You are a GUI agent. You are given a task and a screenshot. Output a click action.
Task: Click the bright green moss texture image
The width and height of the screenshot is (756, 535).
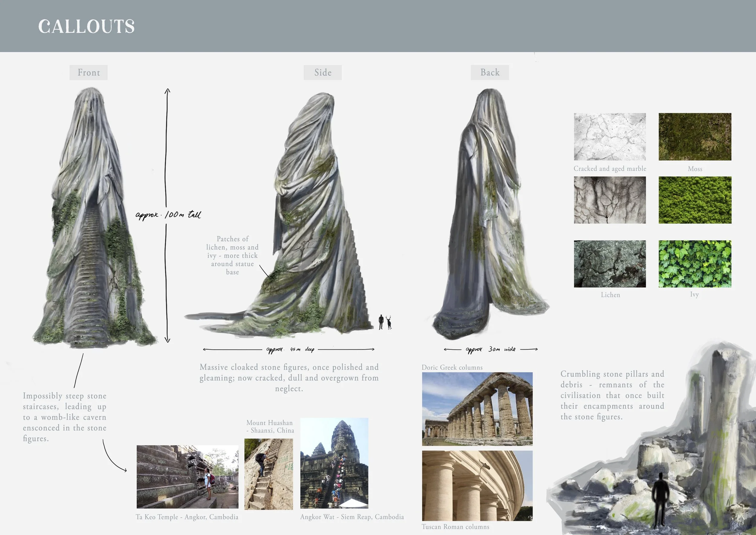point(695,200)
